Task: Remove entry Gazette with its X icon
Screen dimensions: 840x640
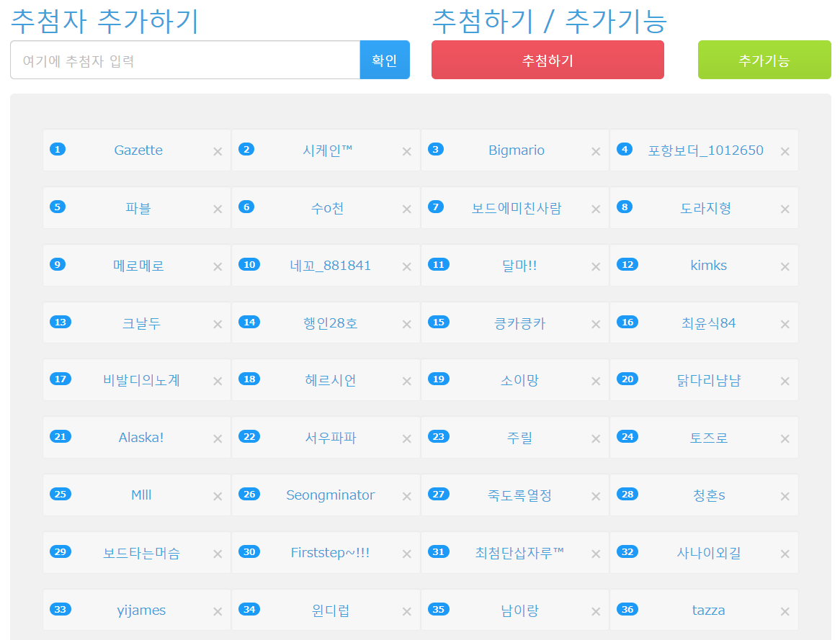Action: click(218, 152)
